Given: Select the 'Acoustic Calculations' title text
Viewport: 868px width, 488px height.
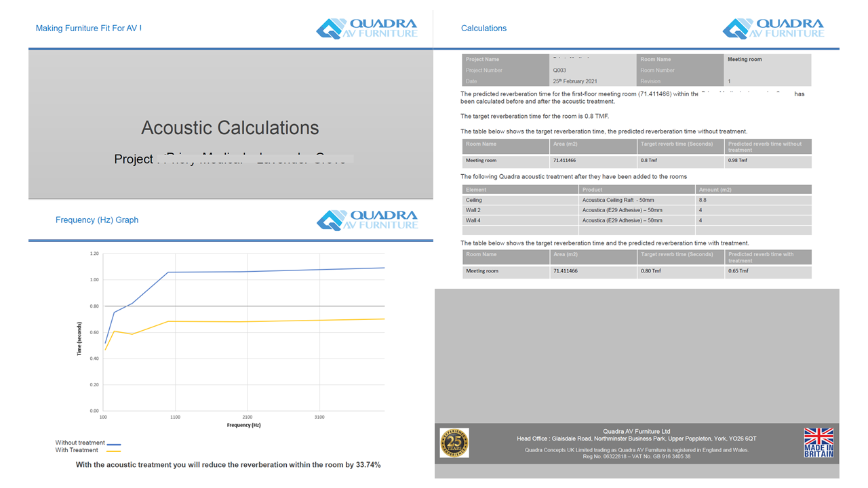Looking at the screenshot, I should (230, 127).
